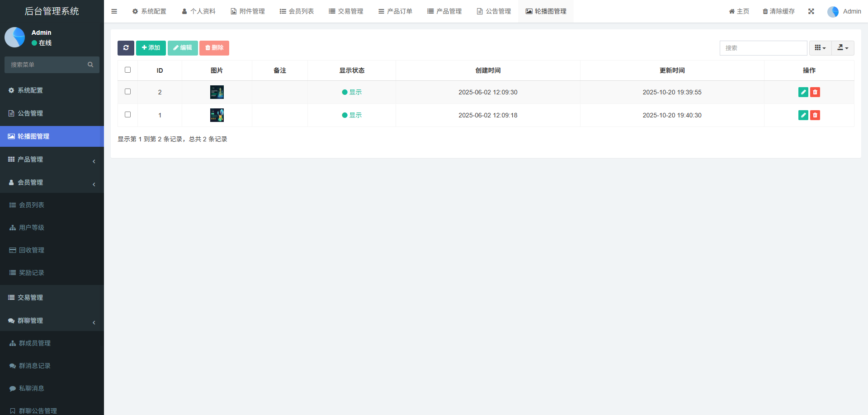Image resolution: width=868 pixels, height=415 pixels.
Task: Check the checkbox for row ID 1
Action: (127, 115)
